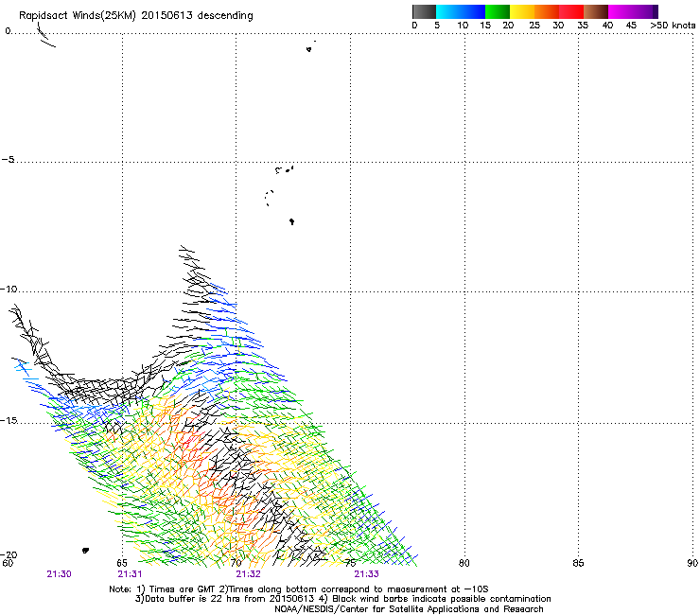Click the gray 0-5 knots legend swatch
The image size is (700, 615).
tap(424, 11)
